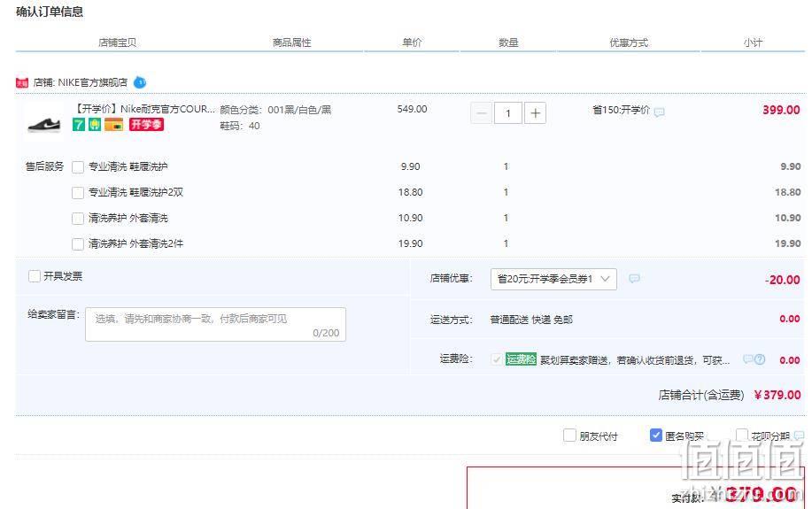Click 普通配送 快递 免邮 shipping method text
This screenshot has width=812, height=509.
point(531,320)
